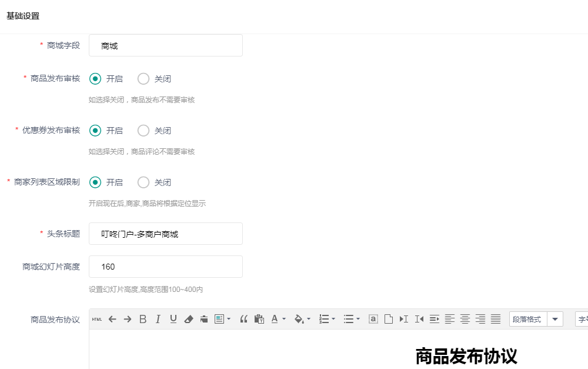Click the 头条标题 input field

166,234
